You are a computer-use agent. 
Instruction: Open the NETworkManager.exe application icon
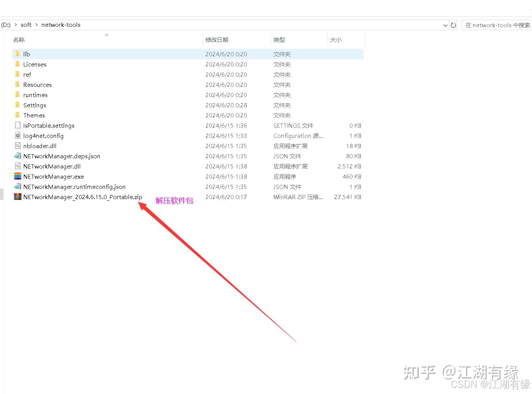(x=17, y=176)
